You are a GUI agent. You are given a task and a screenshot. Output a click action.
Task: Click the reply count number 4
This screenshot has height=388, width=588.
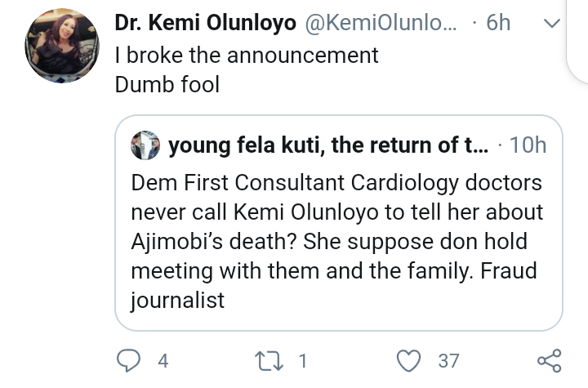coord(163,360)
